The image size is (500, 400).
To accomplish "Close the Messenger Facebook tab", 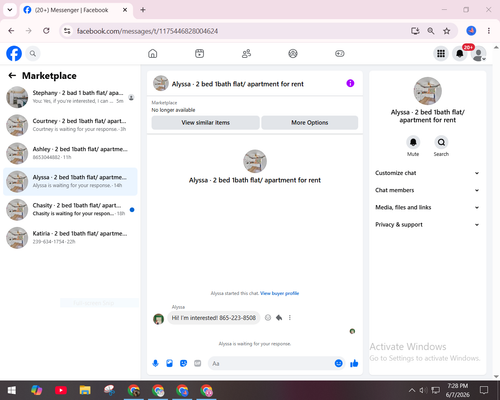I will pos(125,10).
